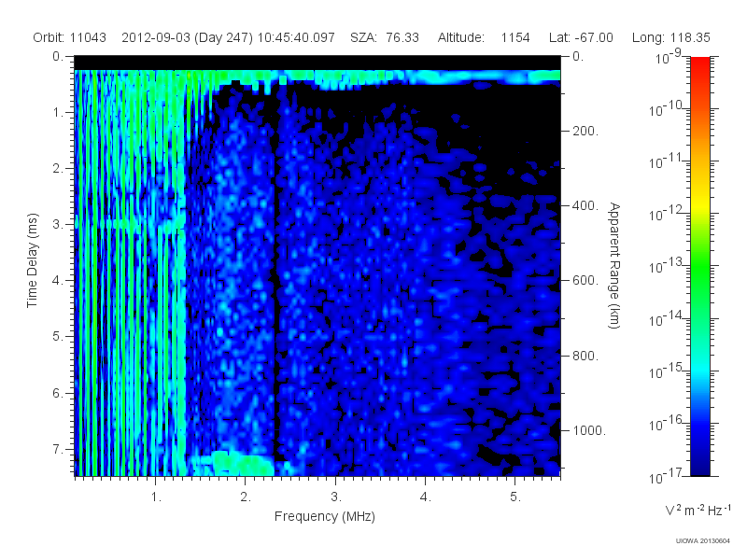
Task: Click the 'UIOWA 20130604' footer text
Action: tap(703, 541)
